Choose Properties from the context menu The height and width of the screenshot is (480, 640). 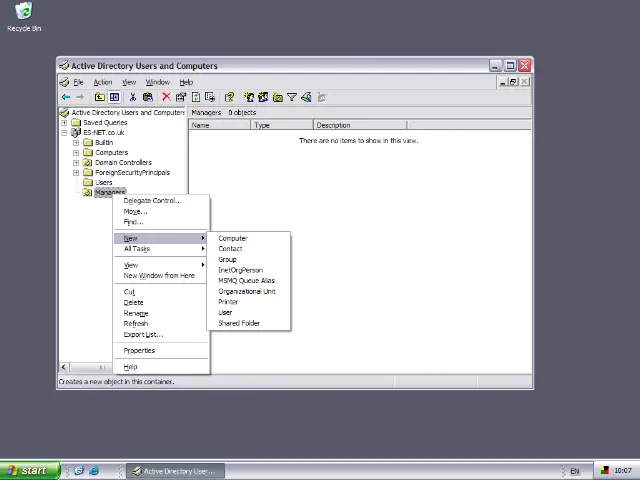click(x=161, y=351)
